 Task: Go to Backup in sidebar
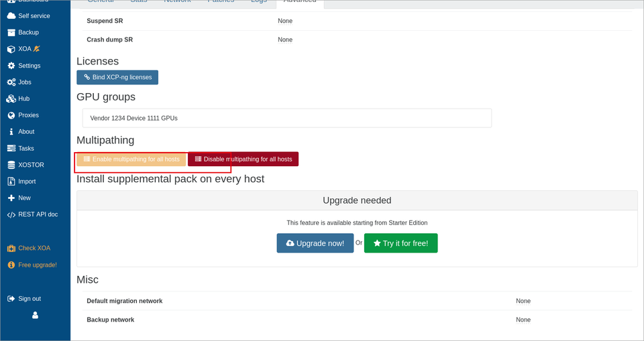[x=28, y=32]
